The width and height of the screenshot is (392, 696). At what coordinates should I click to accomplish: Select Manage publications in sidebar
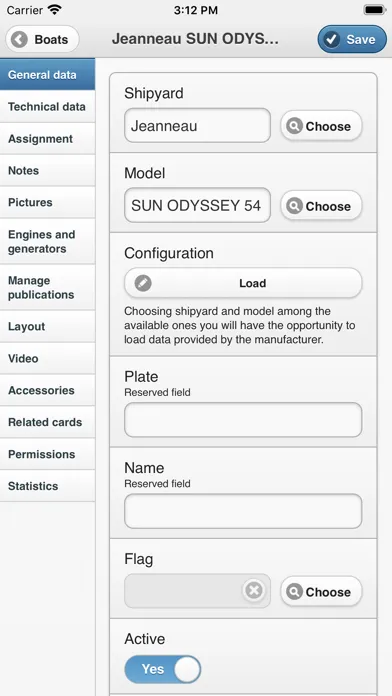[48, 288]
